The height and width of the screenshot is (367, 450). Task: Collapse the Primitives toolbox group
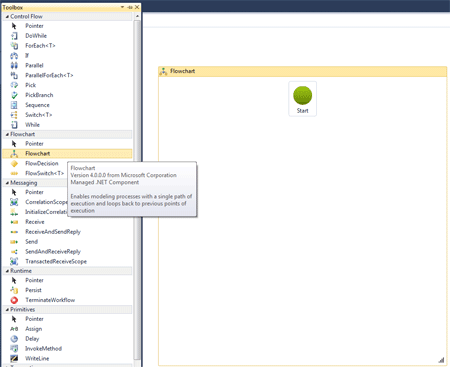[x=7, y=310]
